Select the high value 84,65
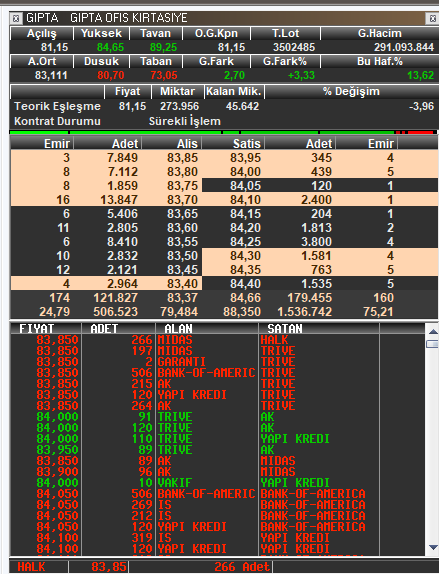 point(111,47)
